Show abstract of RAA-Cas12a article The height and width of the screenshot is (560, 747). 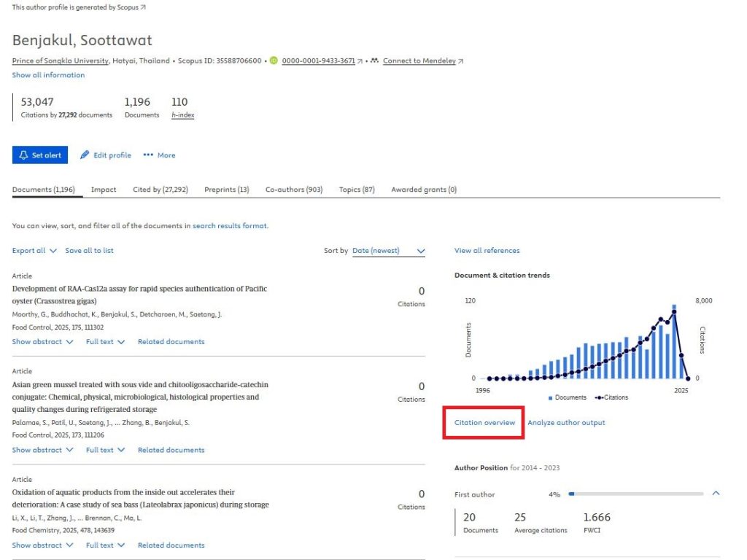coord(42,342)
